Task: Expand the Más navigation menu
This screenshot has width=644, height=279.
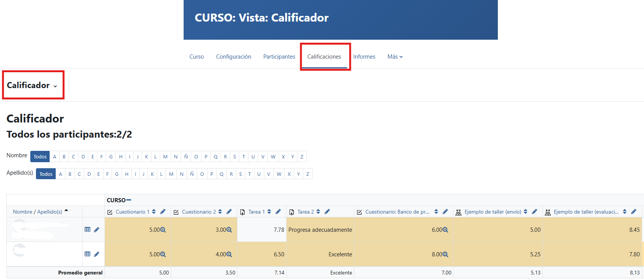Action: pos(395,57)
